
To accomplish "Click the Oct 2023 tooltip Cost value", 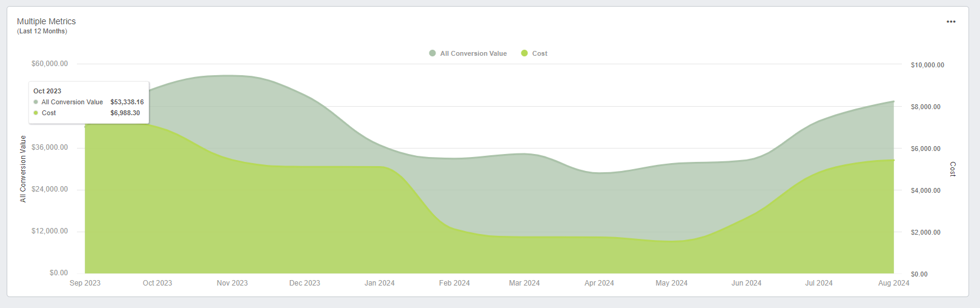I will point(125,113).
